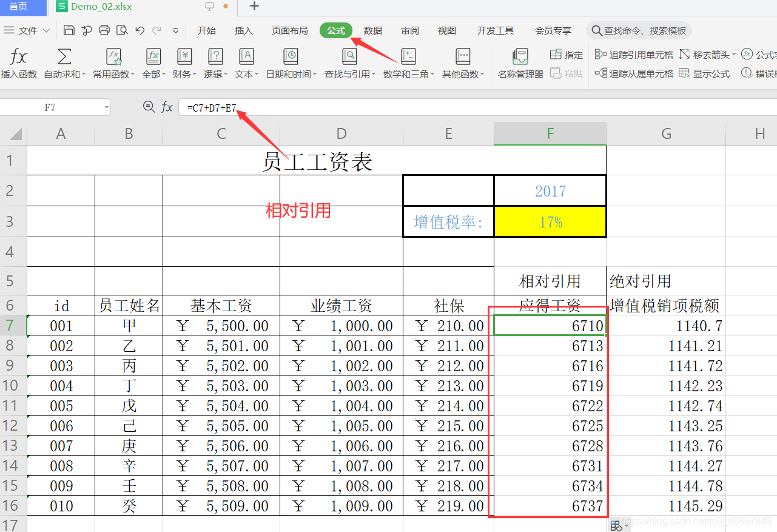The width and height of the screenshot is (777, 532).
Task: Open the All functions (全部) icon
Action: coord(153,57)
